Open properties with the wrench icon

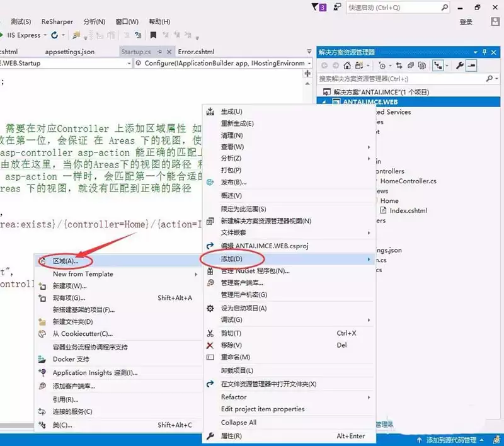(x=459, y=65)
